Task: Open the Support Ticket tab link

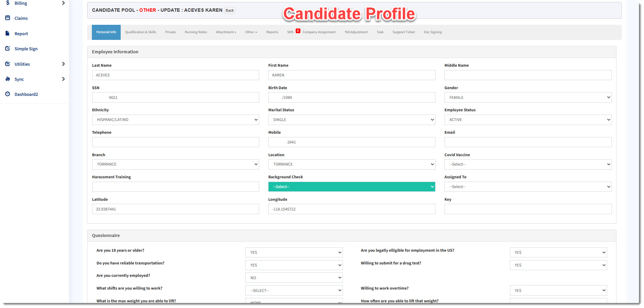Action: [403, 32]
